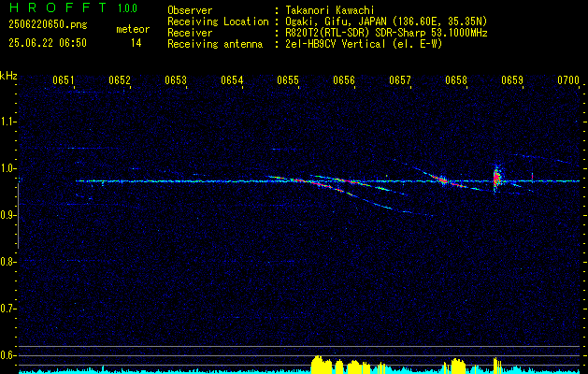The height and width of the screenshot is (374, 588).
Task: Click the 0659 time axis marker
Action: [512, 80]
